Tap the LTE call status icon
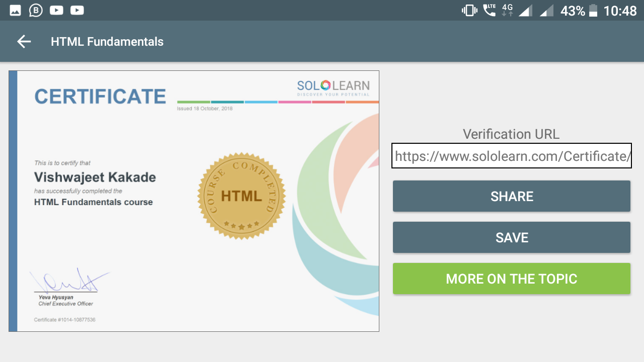 489,10
